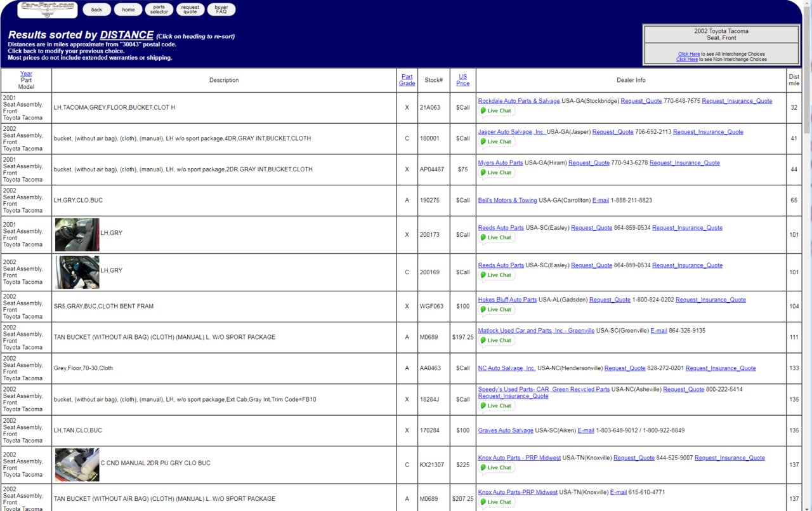This screenshot has width=812, height=511.
Task: Open NC Auto Salvage, Inc. link
Action: tap(507, 368)
